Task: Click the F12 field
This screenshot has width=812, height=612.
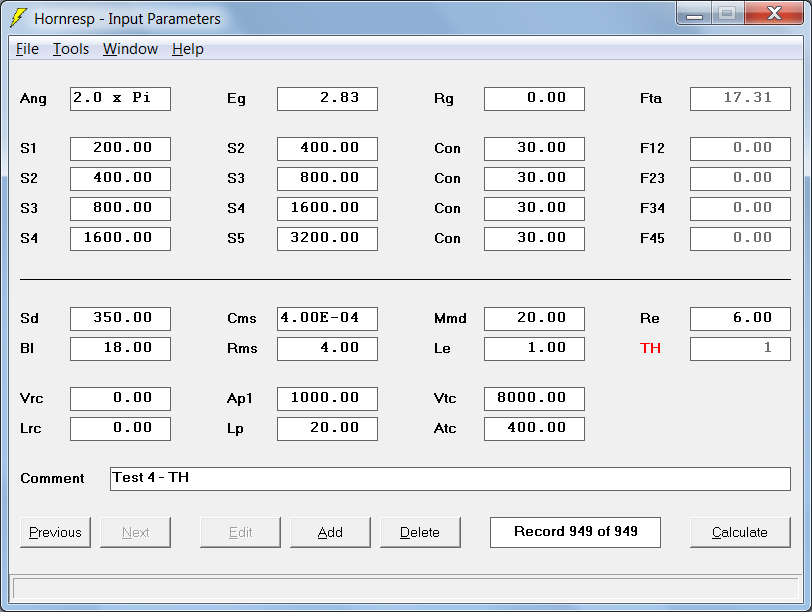Action: click(741, 149)
